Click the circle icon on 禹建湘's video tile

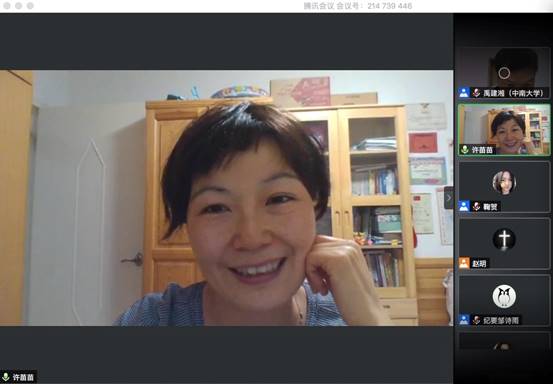tap(504, 73)
